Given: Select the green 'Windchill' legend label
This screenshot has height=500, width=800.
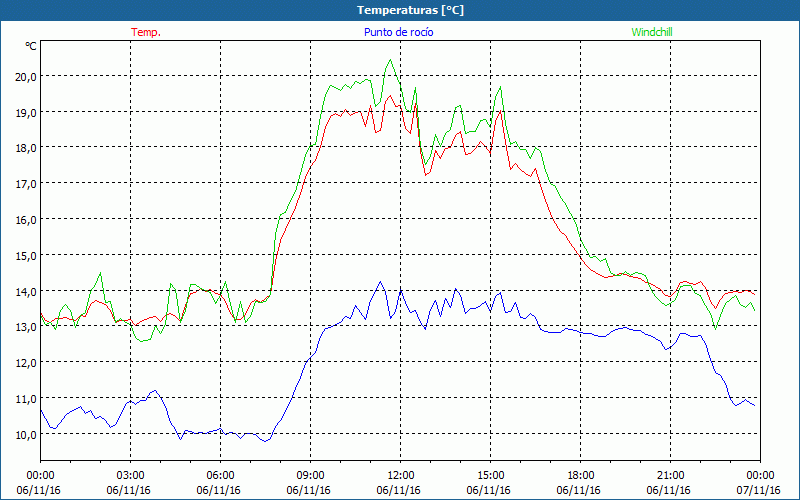Looking at the screenshot, I should pos(652,32).
